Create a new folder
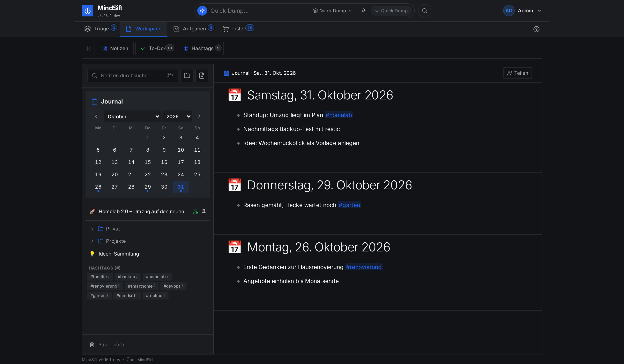This screenshot has height=364, width=624. (x=187, y=75)
